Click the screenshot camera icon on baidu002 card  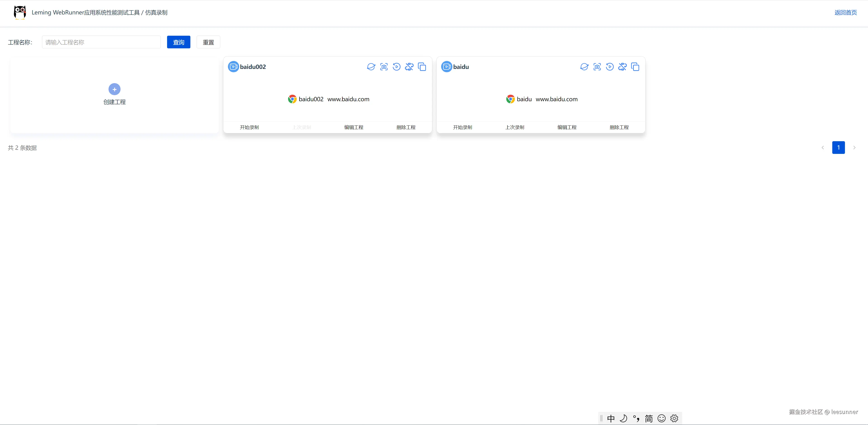point(384,67)
